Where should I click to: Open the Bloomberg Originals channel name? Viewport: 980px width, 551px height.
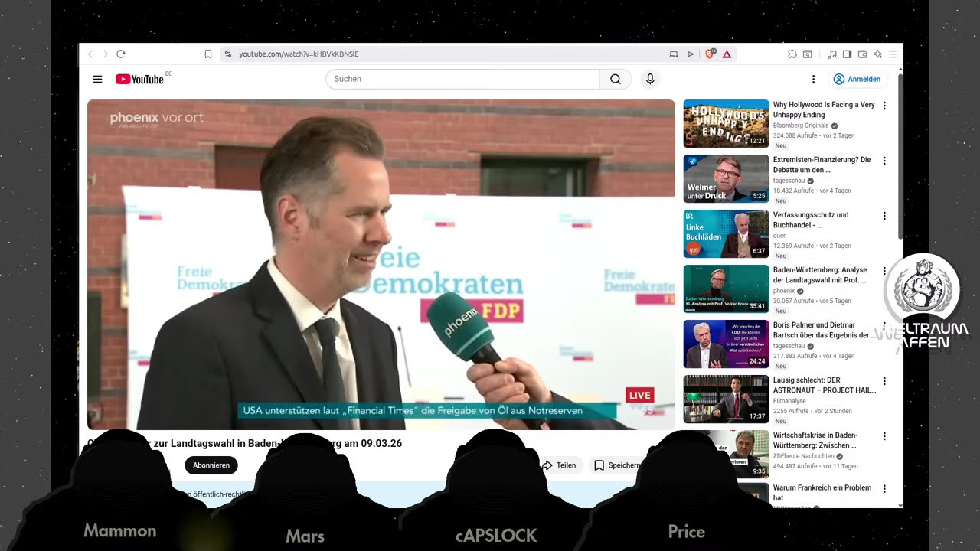(802, 126)
